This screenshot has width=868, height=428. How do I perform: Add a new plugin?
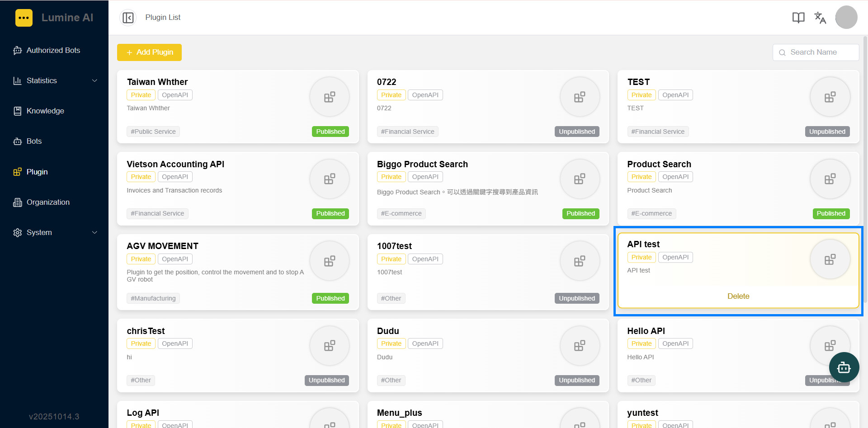[x=149, y=52]
